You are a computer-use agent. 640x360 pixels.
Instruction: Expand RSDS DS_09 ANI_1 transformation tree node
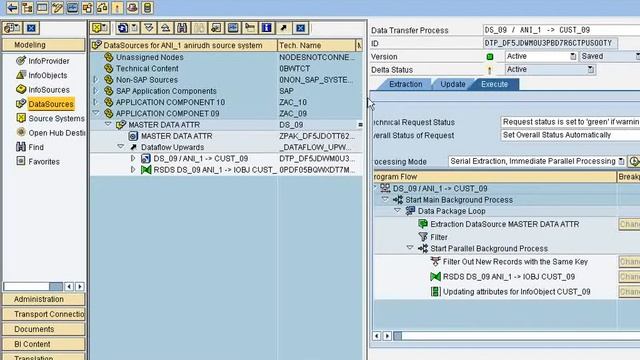coord(133,169)
